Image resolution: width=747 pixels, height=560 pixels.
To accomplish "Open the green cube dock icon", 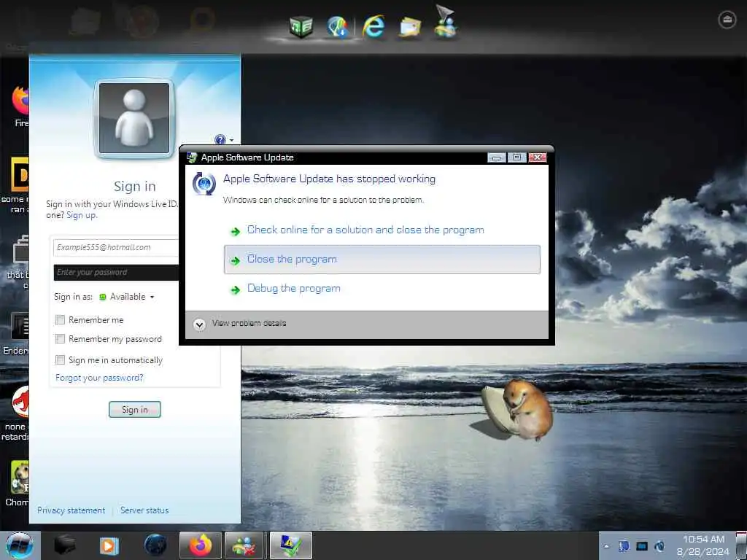I will (x=301, y=26).
